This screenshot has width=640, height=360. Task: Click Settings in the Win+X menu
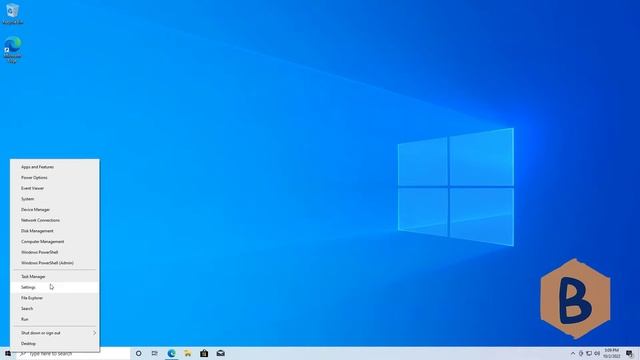[55, 287]
